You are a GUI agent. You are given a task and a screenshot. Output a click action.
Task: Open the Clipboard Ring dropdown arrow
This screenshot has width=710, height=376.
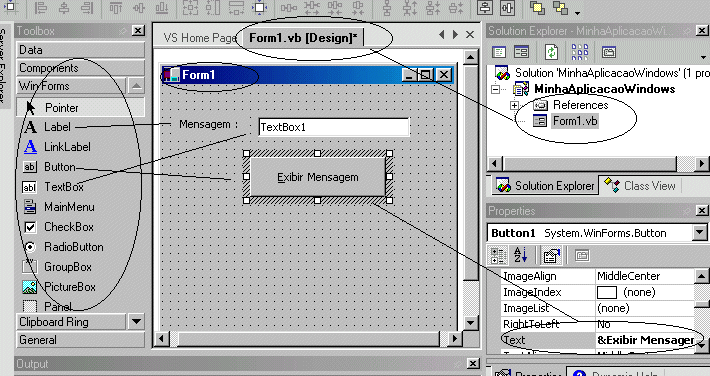click(x=136, y=322)
